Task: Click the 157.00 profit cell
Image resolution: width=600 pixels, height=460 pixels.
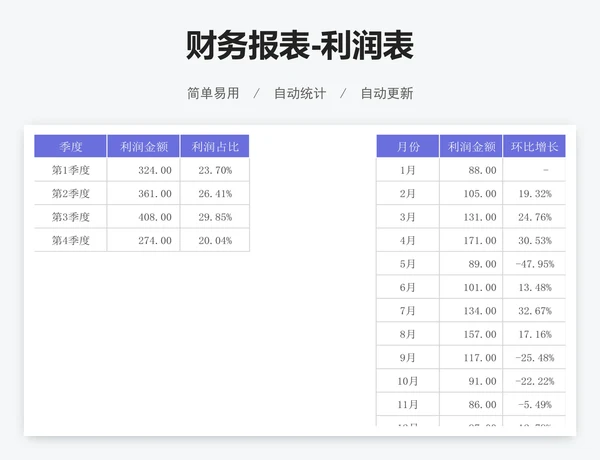Action: [471, 334]
